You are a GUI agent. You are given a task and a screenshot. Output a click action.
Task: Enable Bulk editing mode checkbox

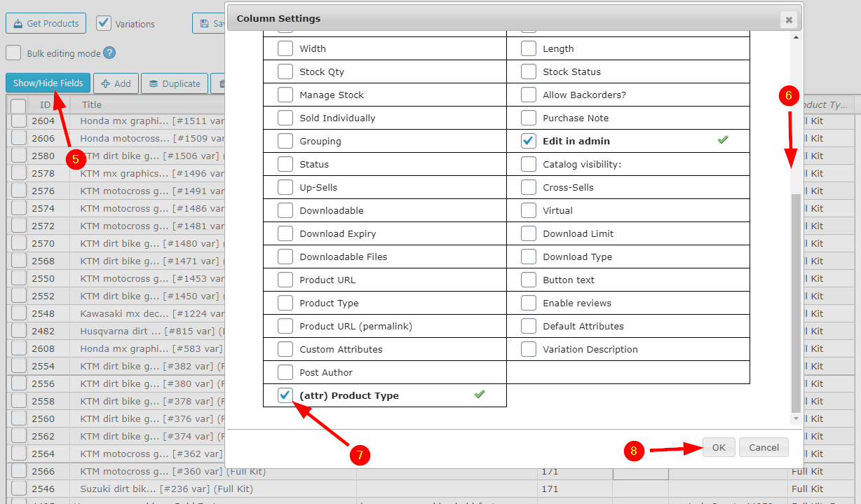tap(13, 53)
